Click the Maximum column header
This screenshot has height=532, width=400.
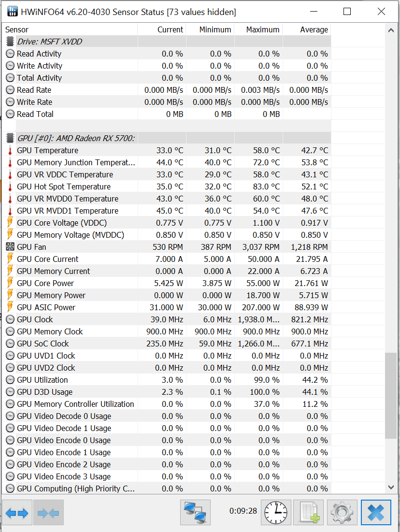coord(258,29)
